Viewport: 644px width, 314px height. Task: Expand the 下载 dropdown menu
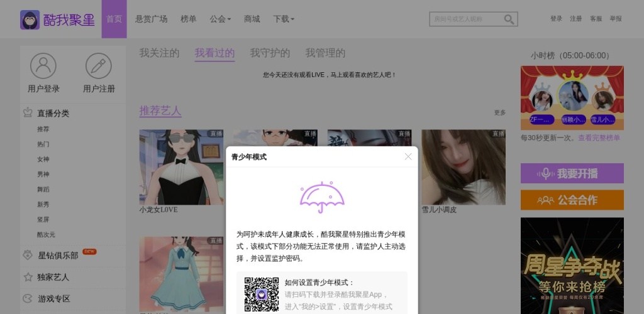(284, 19)
